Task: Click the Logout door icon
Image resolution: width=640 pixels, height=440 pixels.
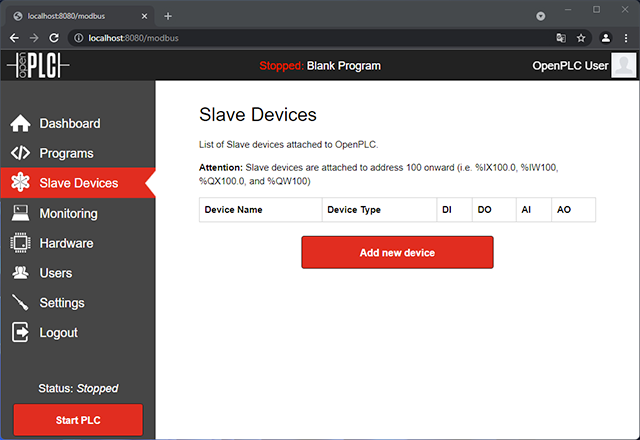Action: (x=20, y=333)
